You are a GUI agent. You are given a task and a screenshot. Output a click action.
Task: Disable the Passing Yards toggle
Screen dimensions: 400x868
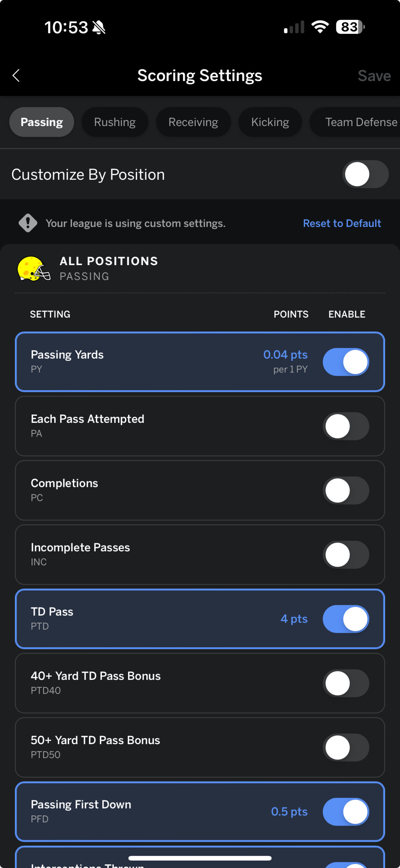click(x=346, y=362)
